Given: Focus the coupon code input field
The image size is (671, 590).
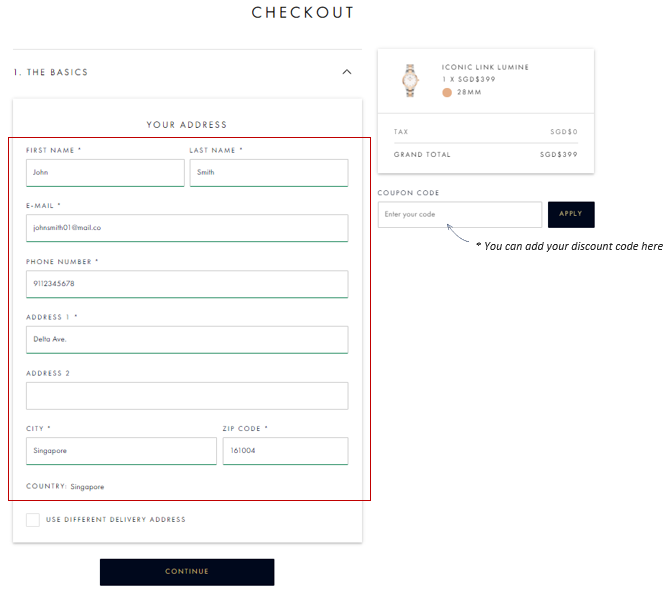Looking at the screenshot, I should (459, 214).
